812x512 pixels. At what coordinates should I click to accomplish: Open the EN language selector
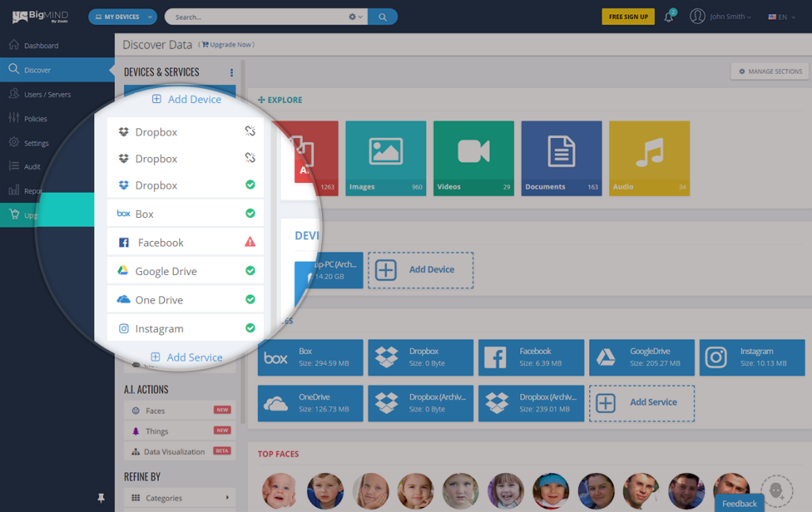point(781,17)
